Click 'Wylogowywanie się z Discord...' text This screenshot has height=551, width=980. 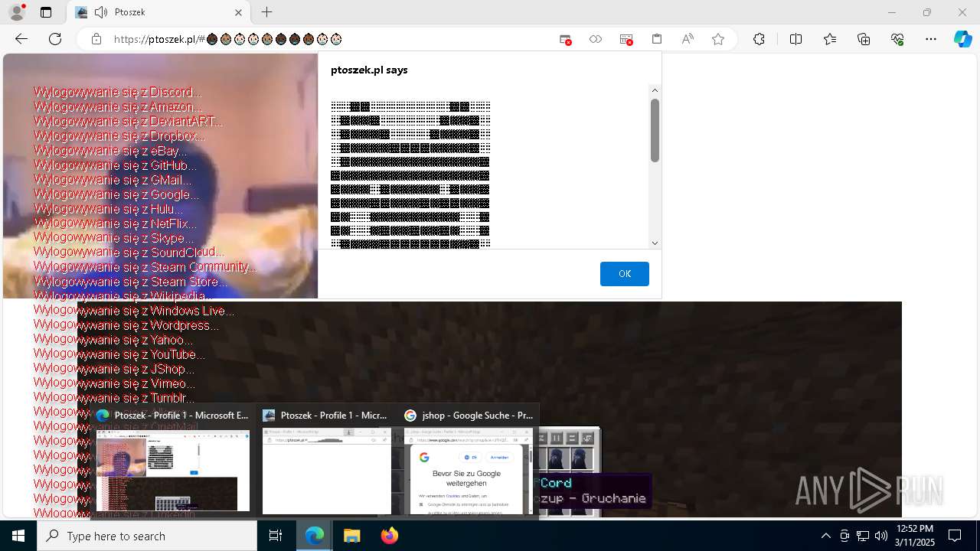[x=118, y=93]
